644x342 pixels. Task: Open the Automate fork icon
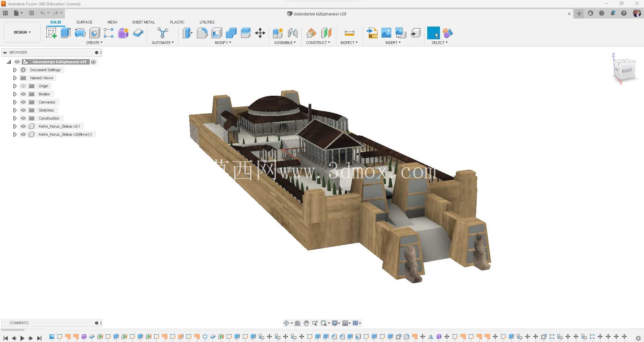(163, 33)
